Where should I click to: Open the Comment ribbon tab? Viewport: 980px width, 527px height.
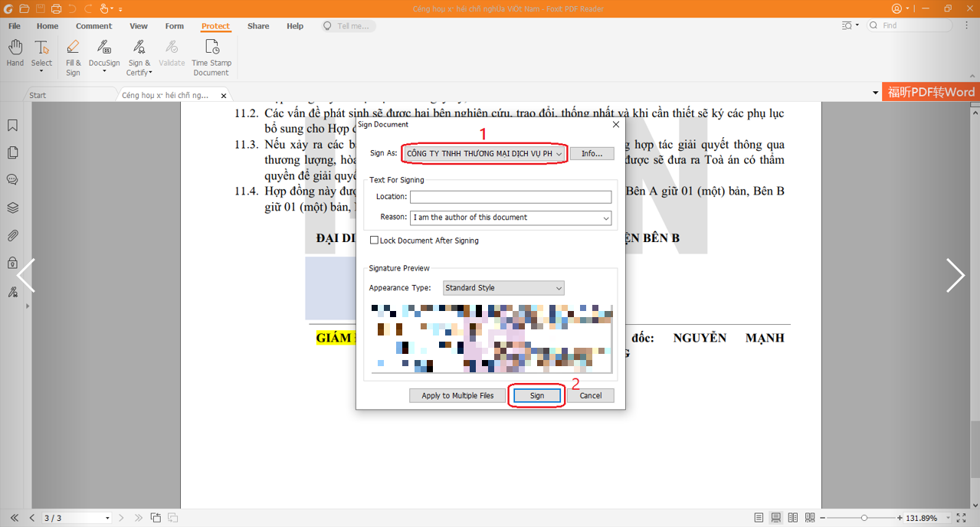point(93,26)
